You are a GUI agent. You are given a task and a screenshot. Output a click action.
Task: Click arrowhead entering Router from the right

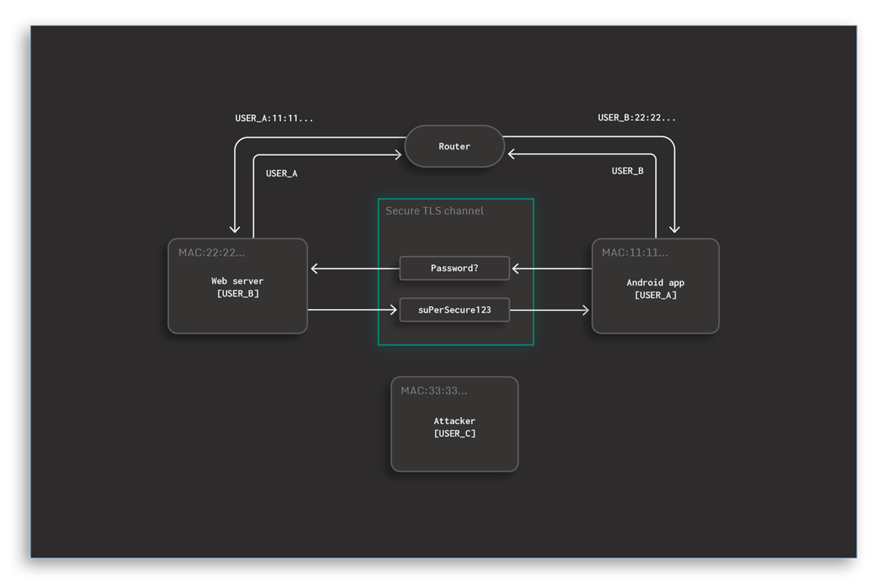click(x=512, y=154)
